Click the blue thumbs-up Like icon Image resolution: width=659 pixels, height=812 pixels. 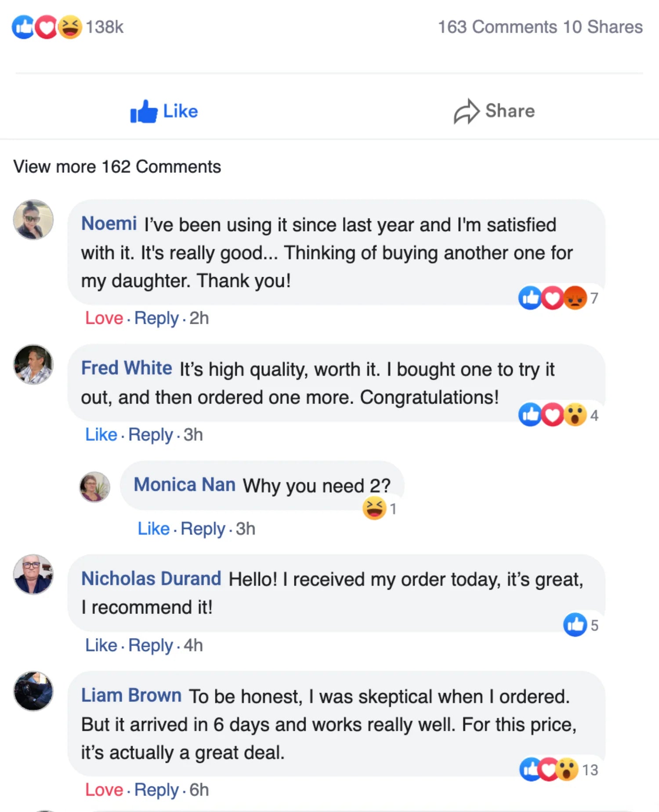(x=144, y=112)
